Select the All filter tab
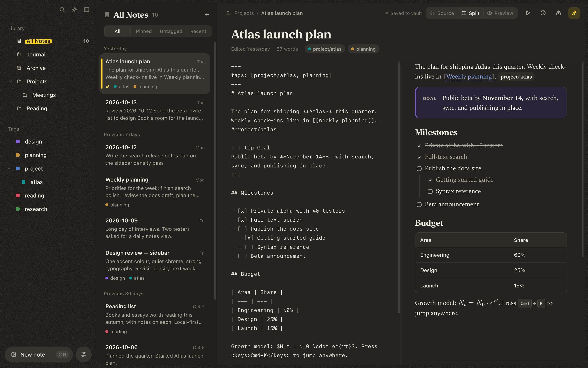 coord(117,31)
